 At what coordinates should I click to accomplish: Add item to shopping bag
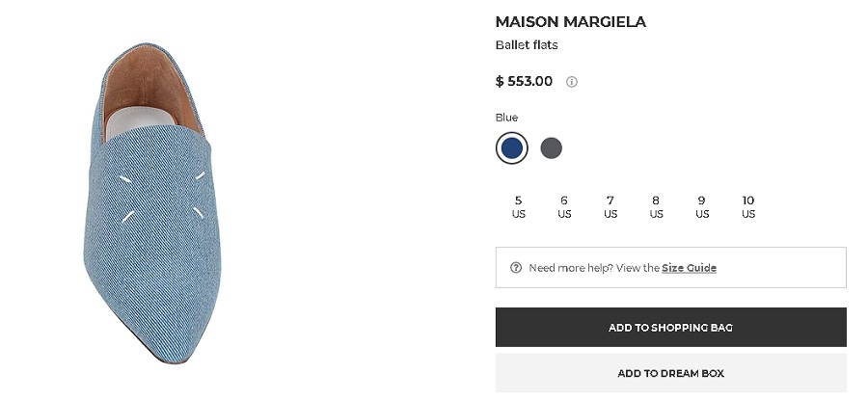pos(671,328)
